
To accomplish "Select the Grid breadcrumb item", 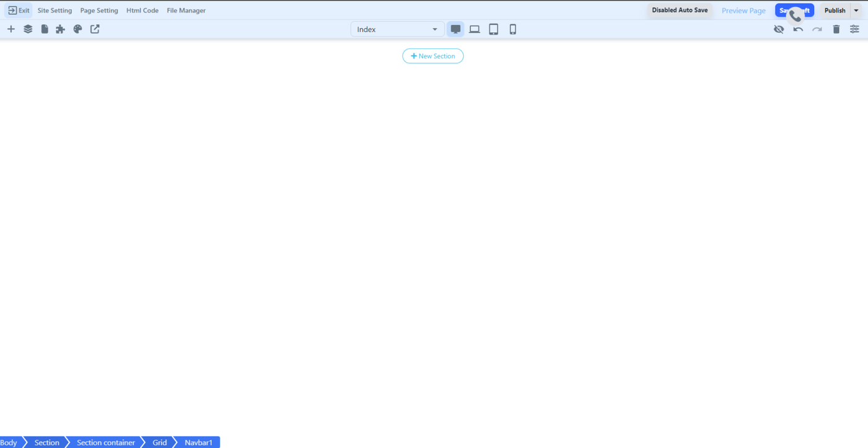I will (160, 442).
